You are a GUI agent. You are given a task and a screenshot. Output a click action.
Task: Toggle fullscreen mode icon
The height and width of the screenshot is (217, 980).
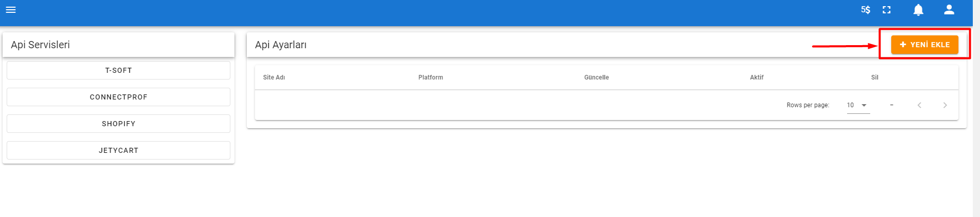887,10
